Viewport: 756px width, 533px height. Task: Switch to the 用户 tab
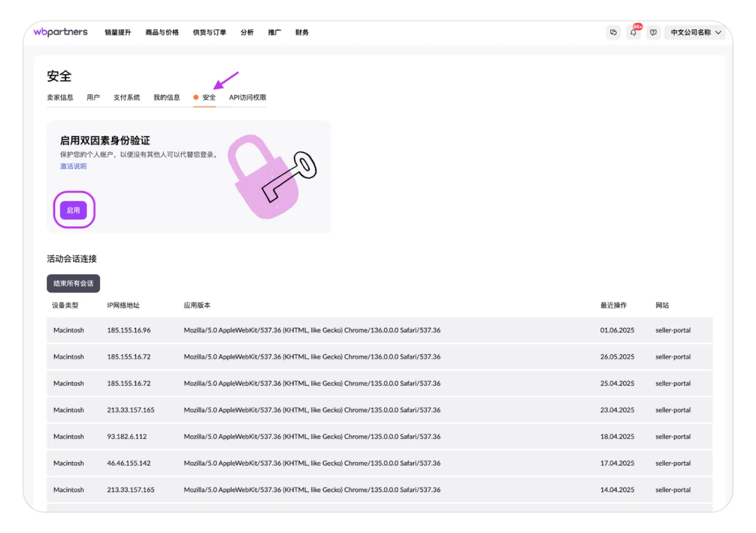tap(93, 97)
